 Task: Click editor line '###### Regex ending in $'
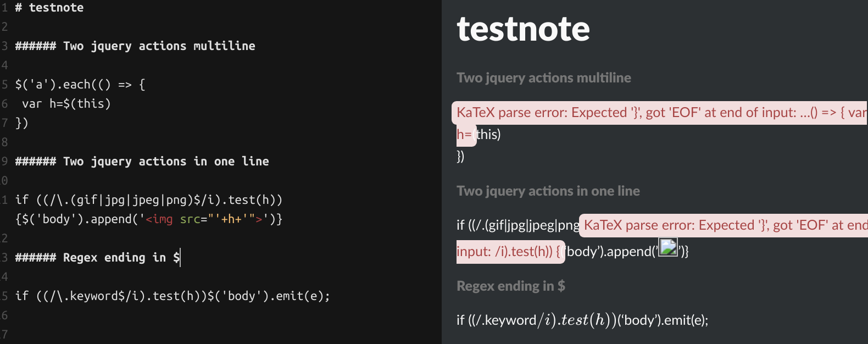pos(97,258)
